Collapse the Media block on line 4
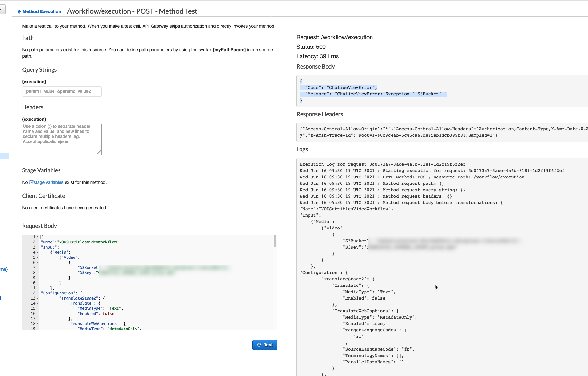The height and width of the screenshot is (376, 588). tap(37, 252)
